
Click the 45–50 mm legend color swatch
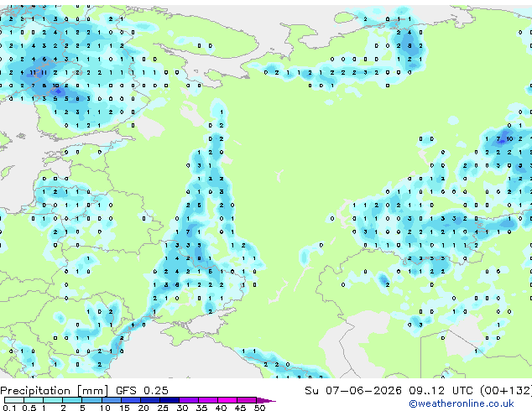[247, 400]
